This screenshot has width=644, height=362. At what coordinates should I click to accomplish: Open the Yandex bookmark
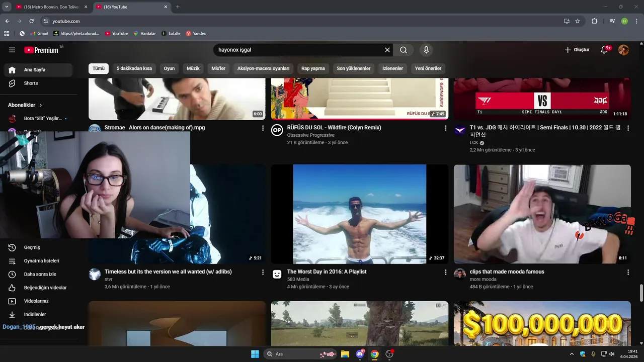196,34
